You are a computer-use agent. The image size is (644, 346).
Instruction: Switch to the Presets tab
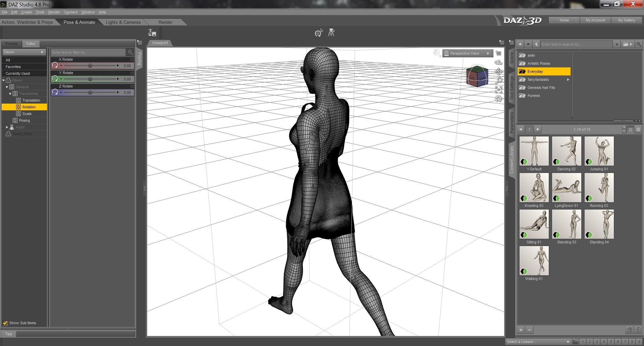(x=11, y=44)
